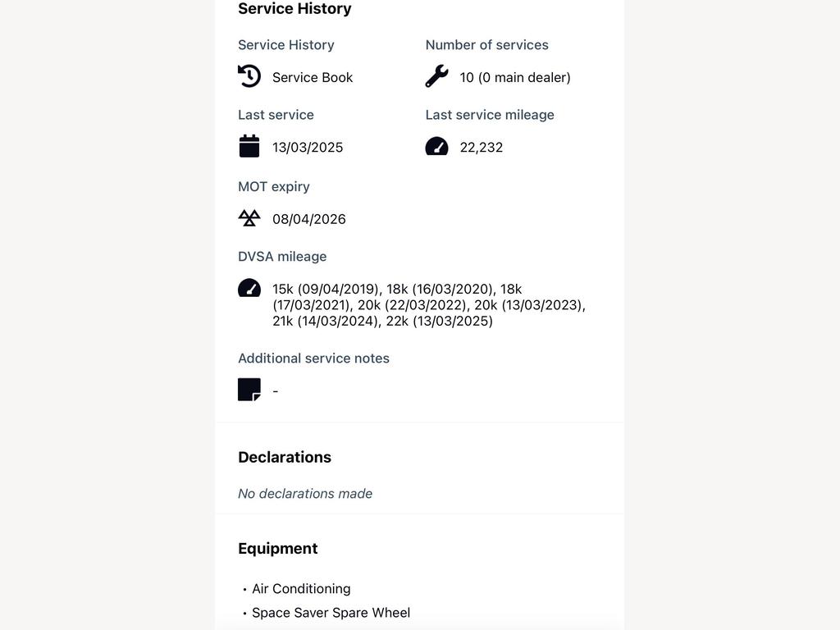Click the Equipment section heading
The height and width of the screenshot is (630, 840).
tap(277, 549)
